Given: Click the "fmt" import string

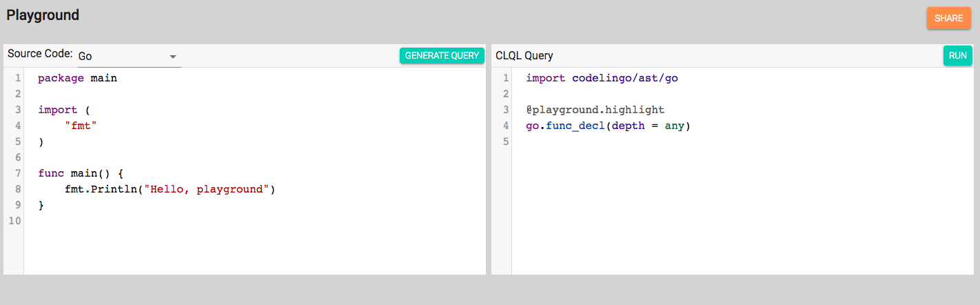Looking at the screenshot, I should tap(81, 126).
